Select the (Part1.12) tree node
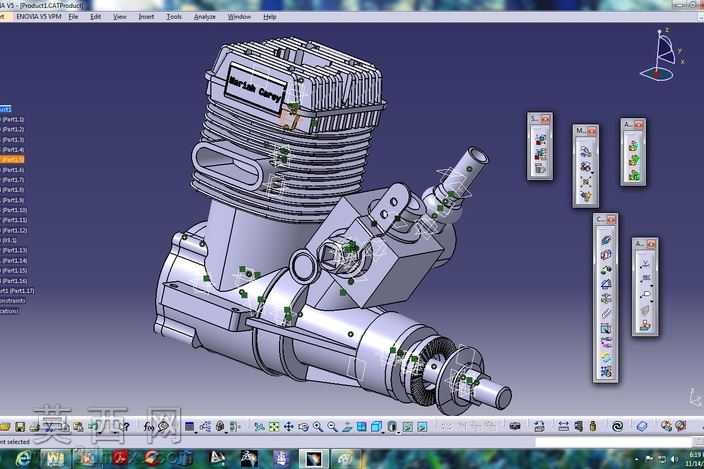The width and height of the screenshot is (704, 469). (x=14, y=230)
